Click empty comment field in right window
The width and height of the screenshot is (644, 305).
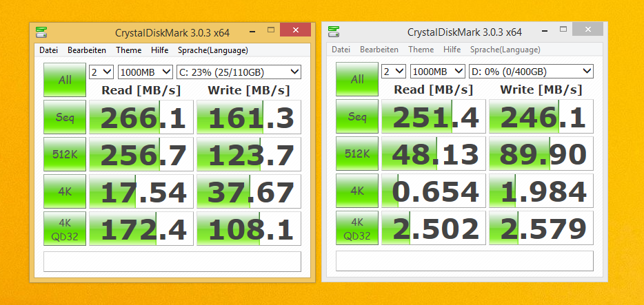pyautogui.click(x=465, y=261)
